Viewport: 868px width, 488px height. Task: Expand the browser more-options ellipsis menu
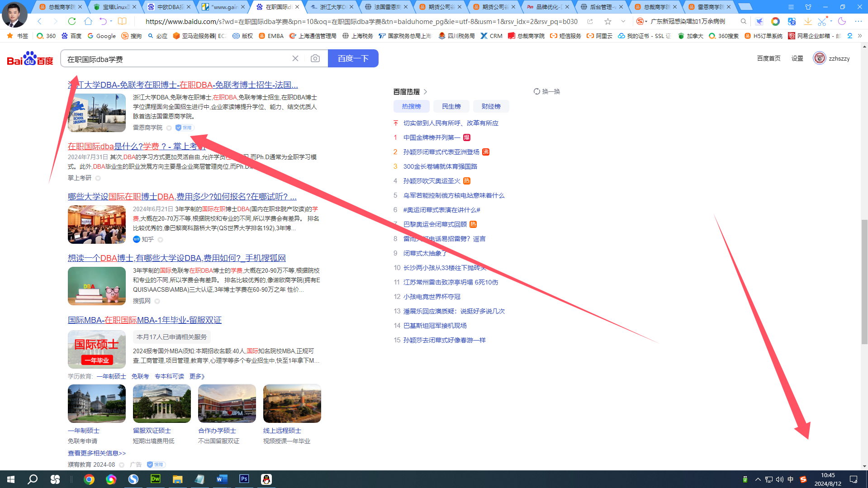[859, 21]
